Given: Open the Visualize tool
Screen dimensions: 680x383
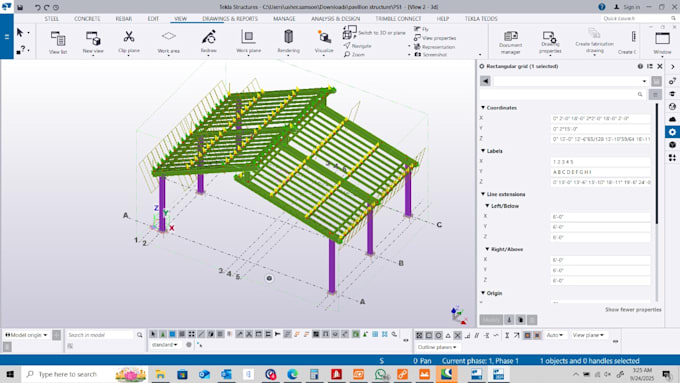Looking at the screenshot, I should point(324,42).
